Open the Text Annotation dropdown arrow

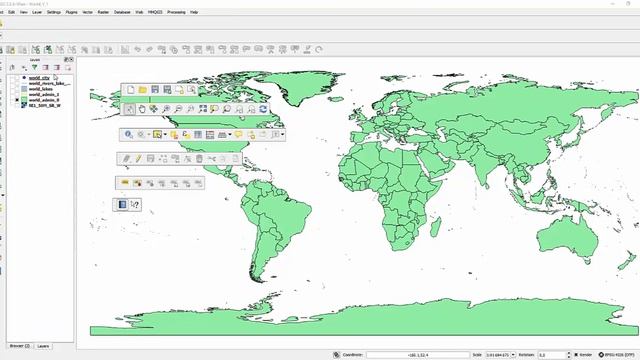[x=282, y=135]
